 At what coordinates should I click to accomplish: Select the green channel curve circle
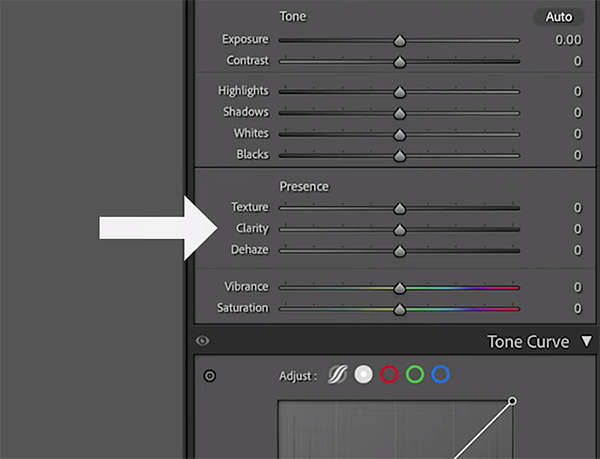coord(415,375)
